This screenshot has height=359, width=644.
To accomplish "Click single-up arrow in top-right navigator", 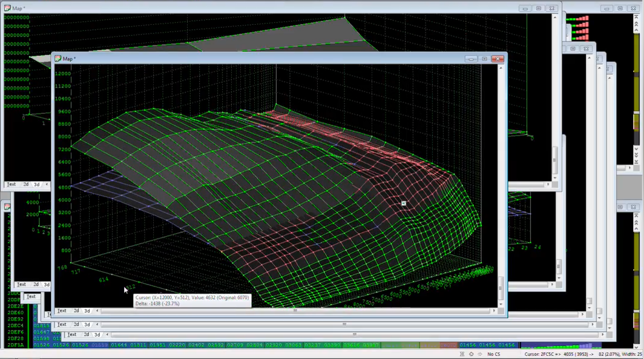I will click(636, 31).
